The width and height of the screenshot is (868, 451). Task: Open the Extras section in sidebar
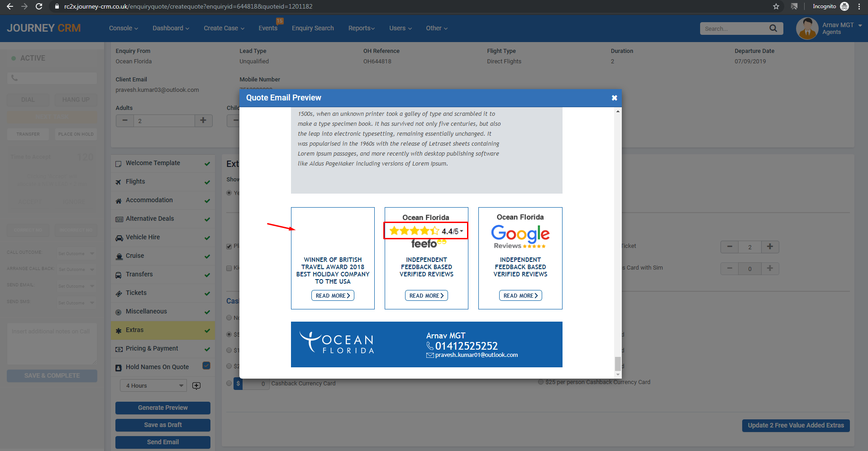tap(163, 330)
